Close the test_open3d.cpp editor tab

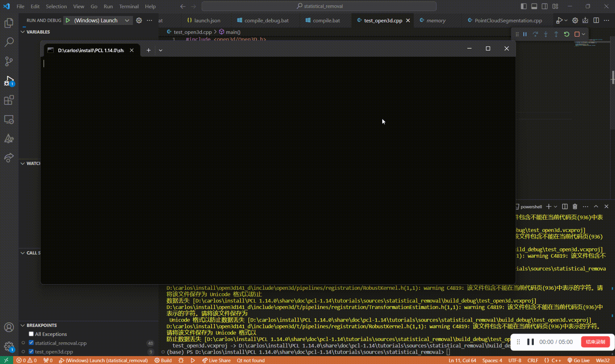pyautogui.click(x=408, y=20)
